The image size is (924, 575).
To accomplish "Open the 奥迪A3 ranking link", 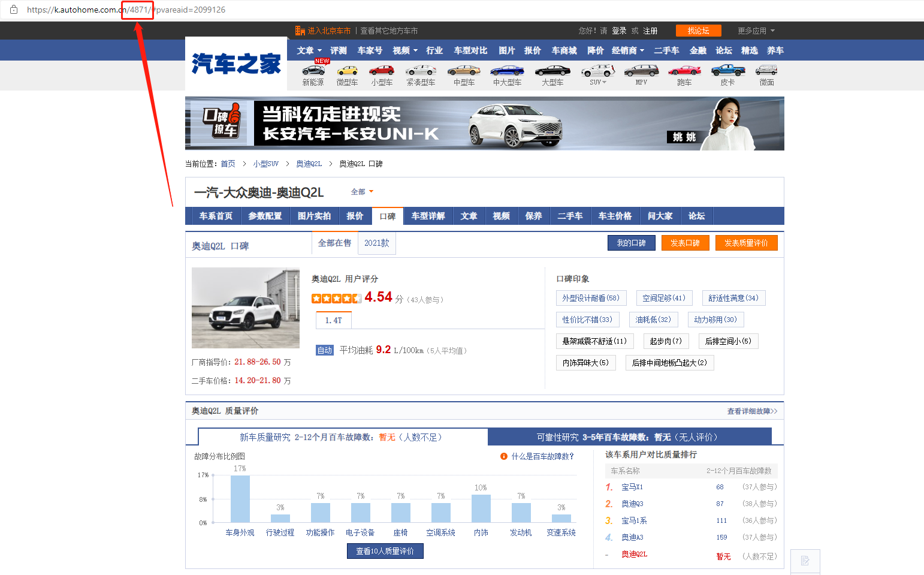I will [x=632, y=537].
